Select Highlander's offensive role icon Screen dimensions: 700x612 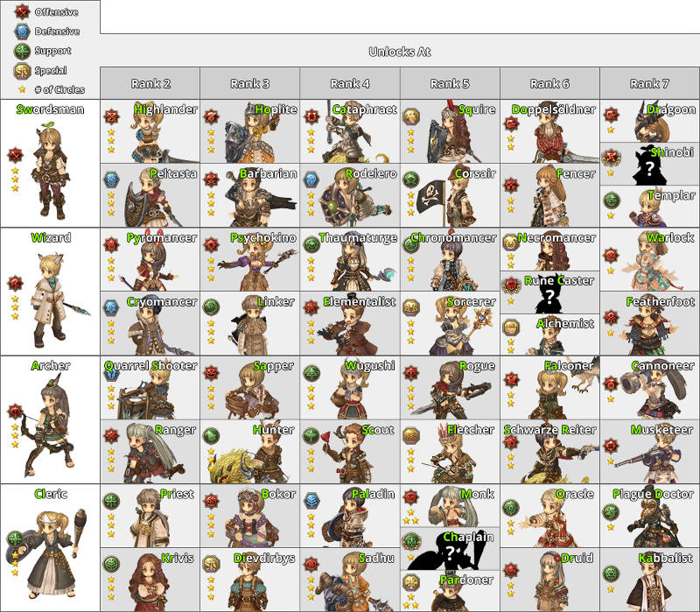[x=112, y=116]
